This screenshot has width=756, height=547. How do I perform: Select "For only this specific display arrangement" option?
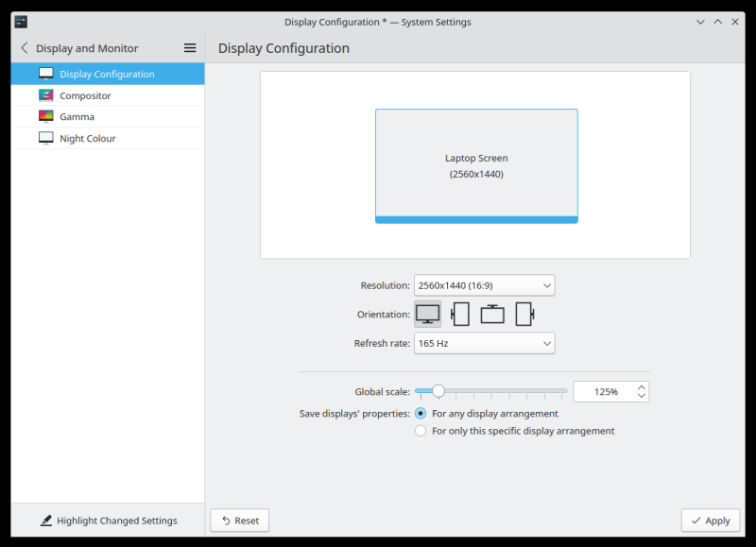tap(421, 431)
